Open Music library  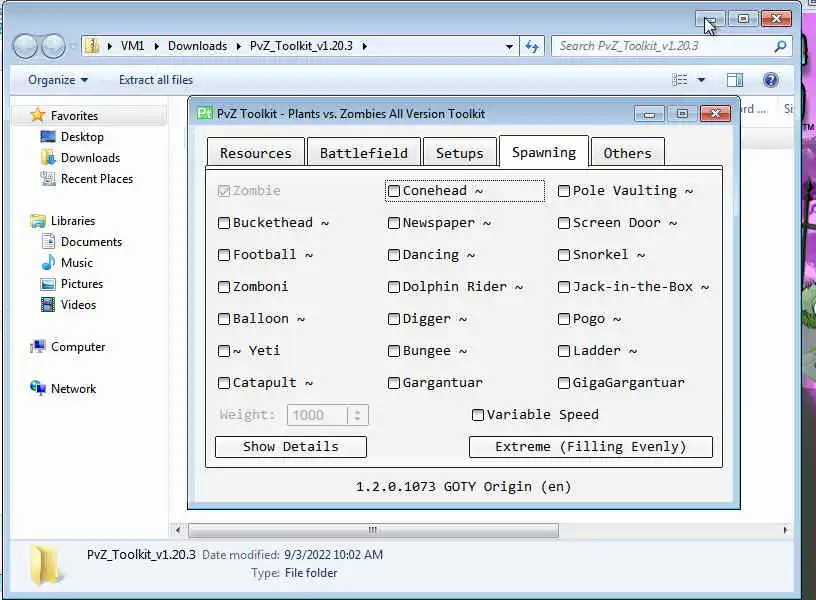76,263
